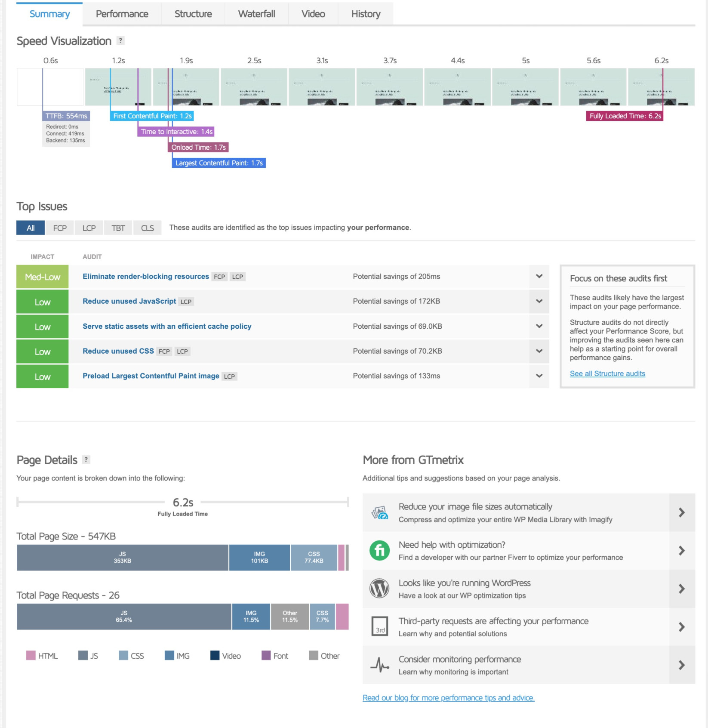Click the Imagify image optimization icon
Viewport: 708px width, 728px height.
(x=380, y=512)
